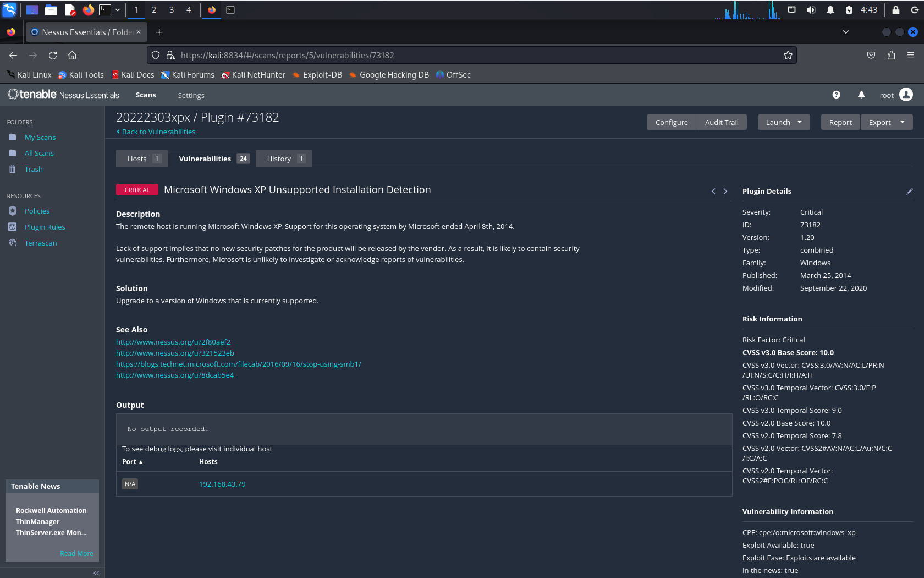This screenshot has height=578, width=924.
Task: Open the Scans top menu
Action: click(x=146, y=95)
